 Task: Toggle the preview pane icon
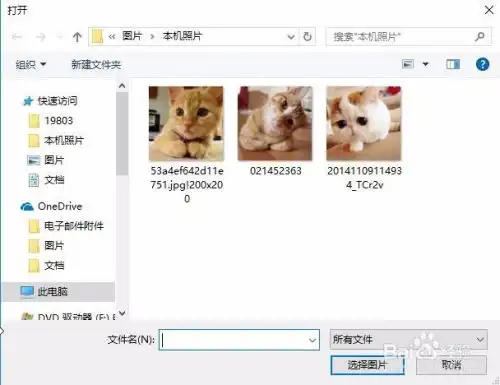tap(453, 64)
